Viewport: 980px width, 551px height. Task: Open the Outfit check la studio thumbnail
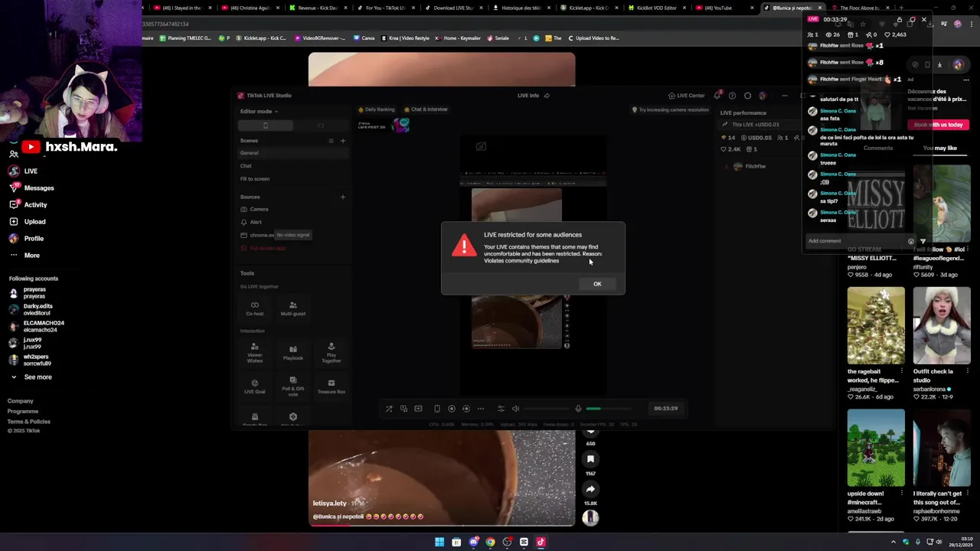[x=942, y=326]
